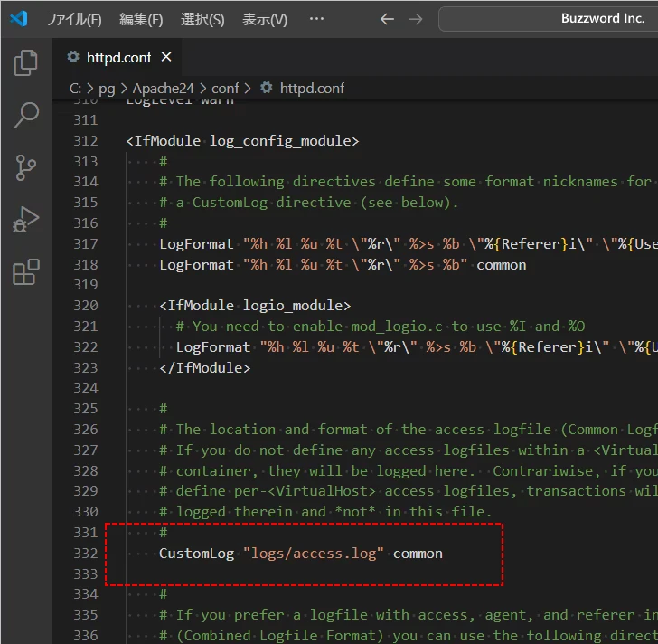The height and width of the screenshot is (644, 658).
Task: Select the httpd.conf tab
Action: pyautogui.click(x=117, y=57)
